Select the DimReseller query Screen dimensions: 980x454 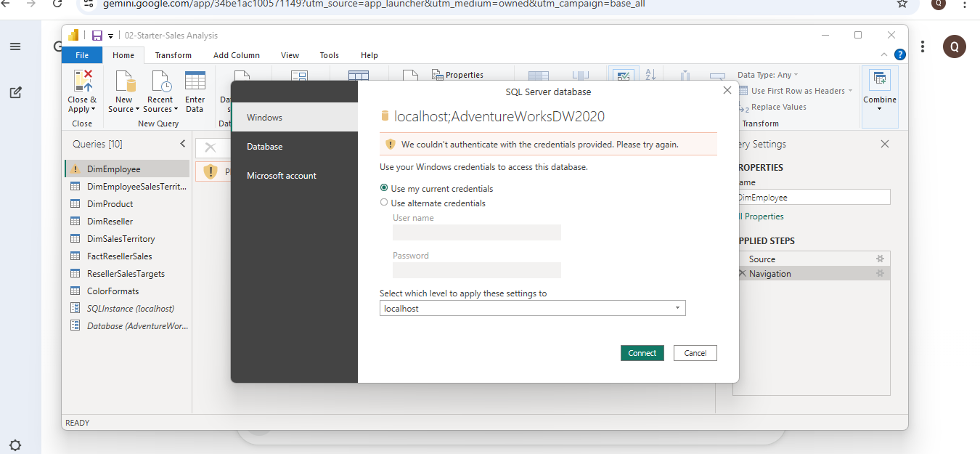(127, 222)
